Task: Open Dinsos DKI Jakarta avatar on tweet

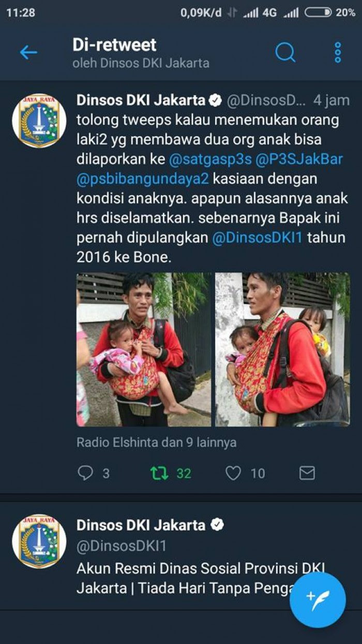Action: pos(39,121)
